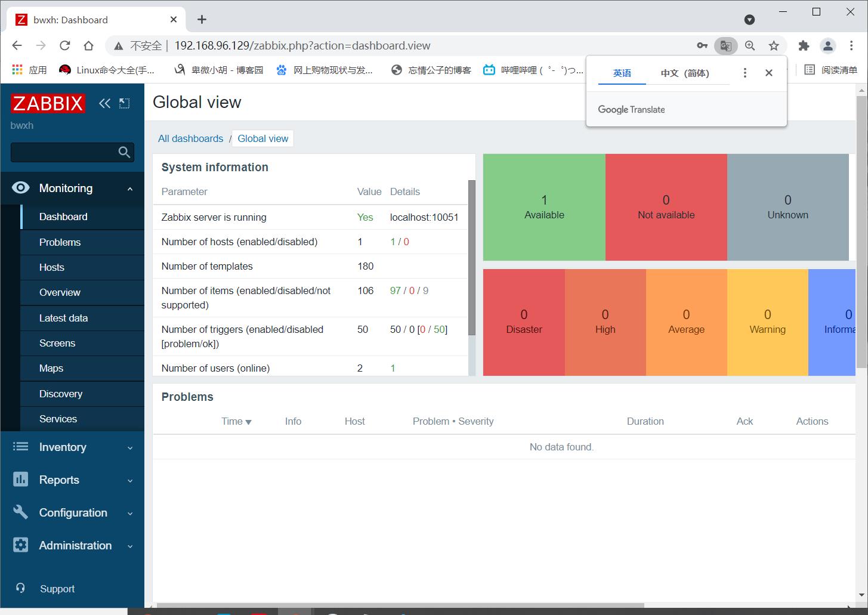Click the Monitoring eye icon
The image size is (868, 615).
point(20,188)
